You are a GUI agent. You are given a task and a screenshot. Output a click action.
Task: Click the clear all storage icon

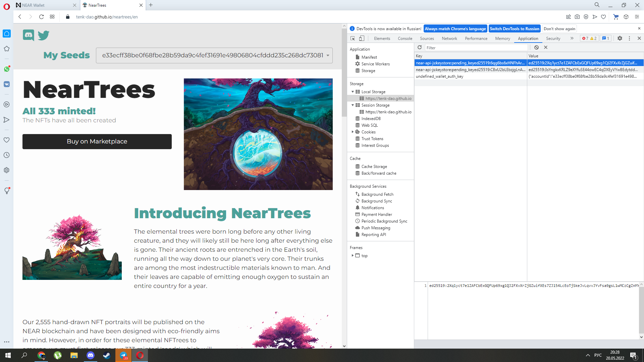click(x=536, y=47)
